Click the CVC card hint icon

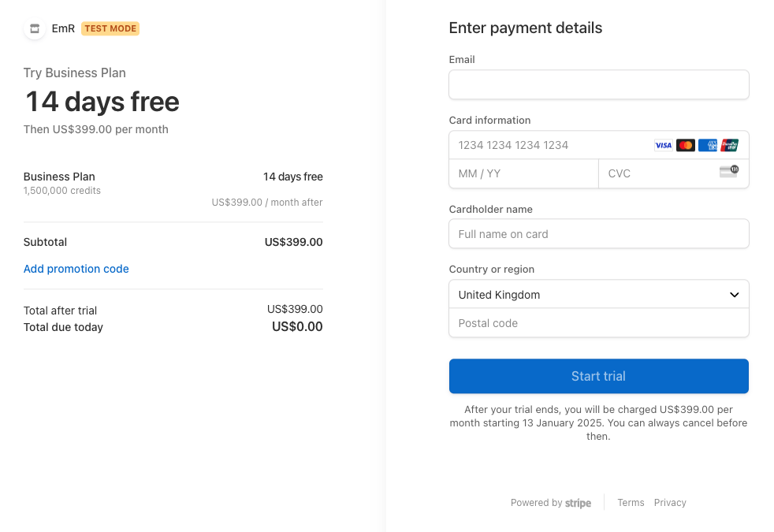click(728, 172)
